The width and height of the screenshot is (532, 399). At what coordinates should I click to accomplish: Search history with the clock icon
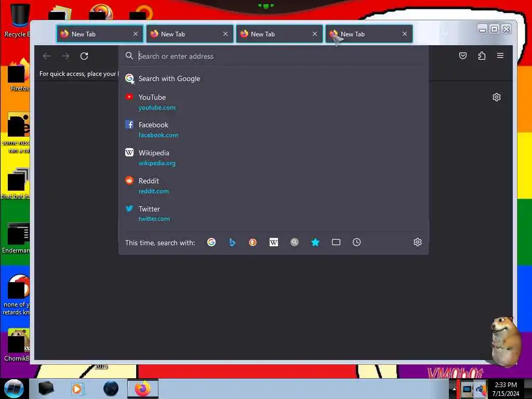[356, 242]
